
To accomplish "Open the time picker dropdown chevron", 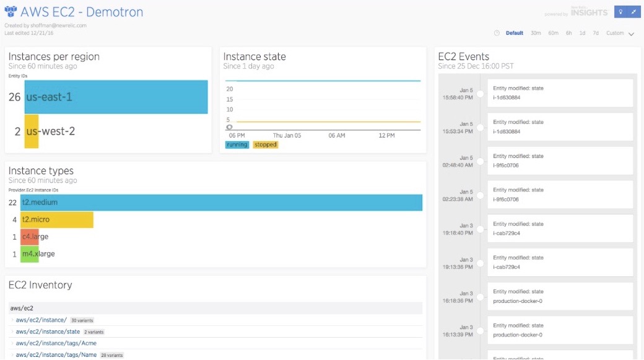I will point(631,33).
